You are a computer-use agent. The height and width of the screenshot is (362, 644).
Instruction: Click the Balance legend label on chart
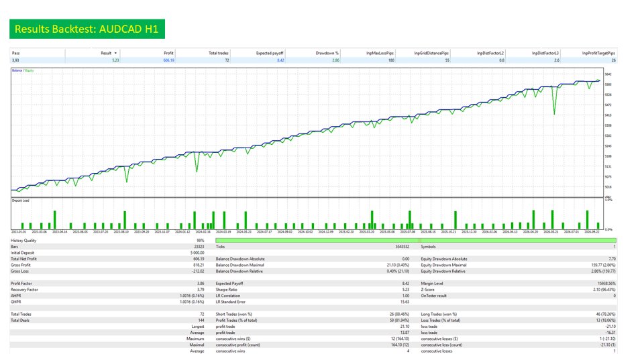(17, 70)
